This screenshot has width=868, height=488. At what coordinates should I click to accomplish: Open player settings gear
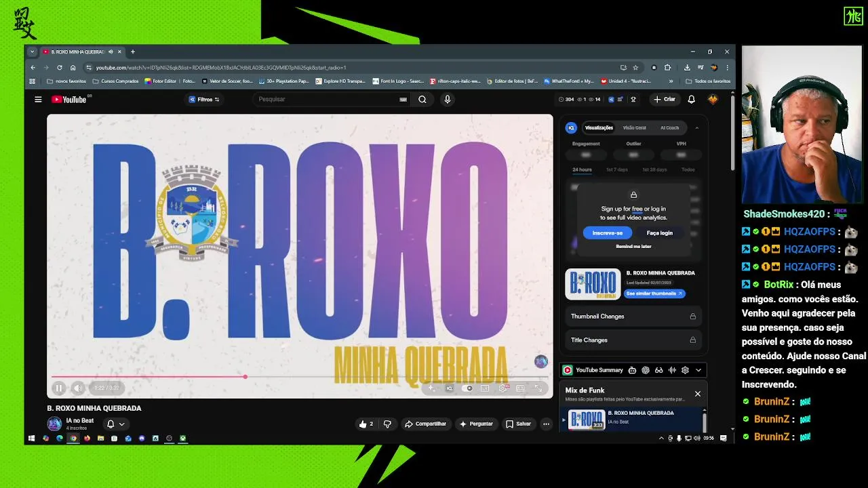click(x=503, y=388)
